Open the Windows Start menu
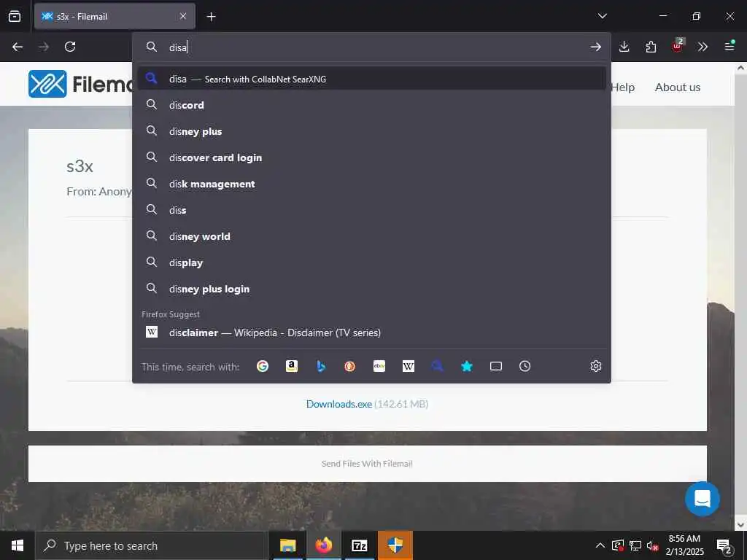The width and height of the screenshot is (747, 560). click(x=18, y=545)
